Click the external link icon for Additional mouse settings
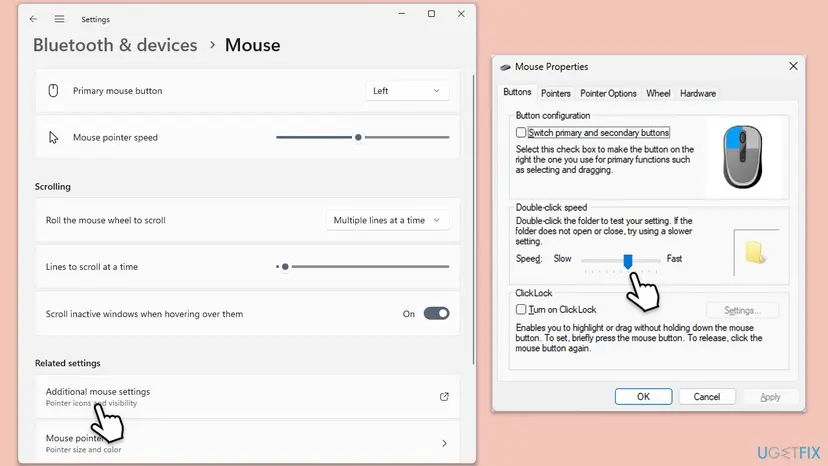The width and height of the screenshot is (828, 466). (444, 396)
